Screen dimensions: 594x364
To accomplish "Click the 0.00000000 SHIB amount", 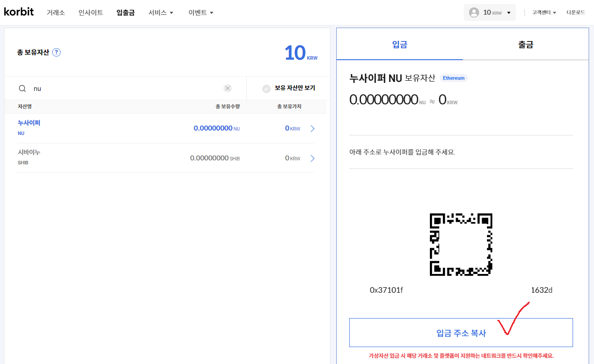I will click(x=215, y=158).
